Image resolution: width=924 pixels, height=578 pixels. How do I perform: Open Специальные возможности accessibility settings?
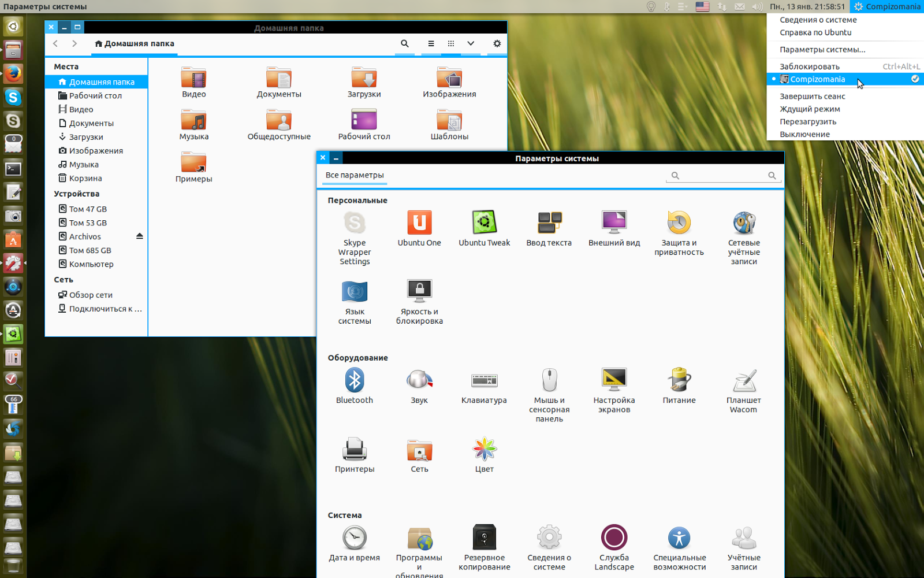click(679, 548)
